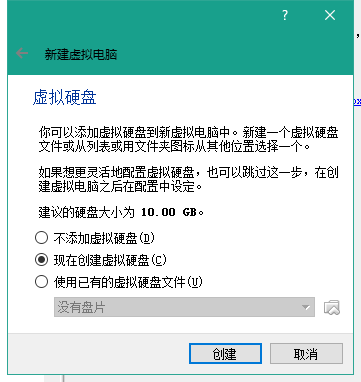Screen dimensions: 361x382
Task: Click the 使用已有的虚拟硬盘文件(U) label text
Action: click(x=128, y=282)
